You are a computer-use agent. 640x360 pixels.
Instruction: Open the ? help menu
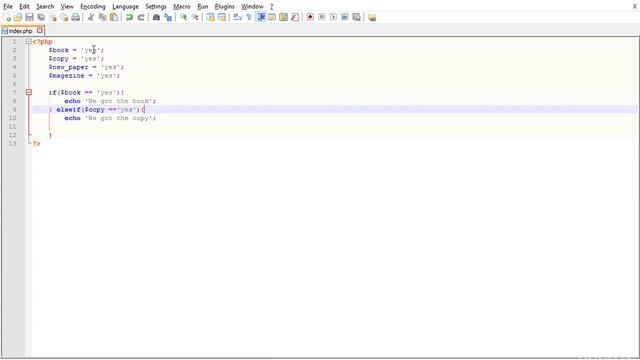click(271, 7)
